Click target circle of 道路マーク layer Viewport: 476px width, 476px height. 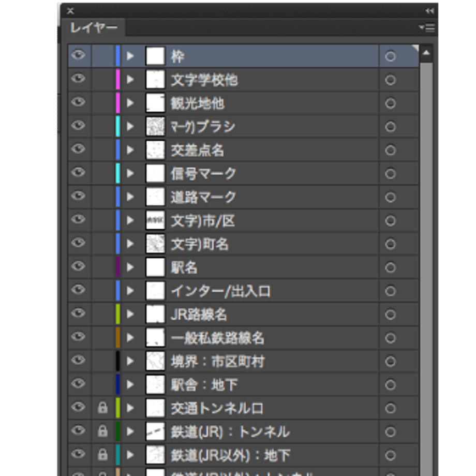391,197
